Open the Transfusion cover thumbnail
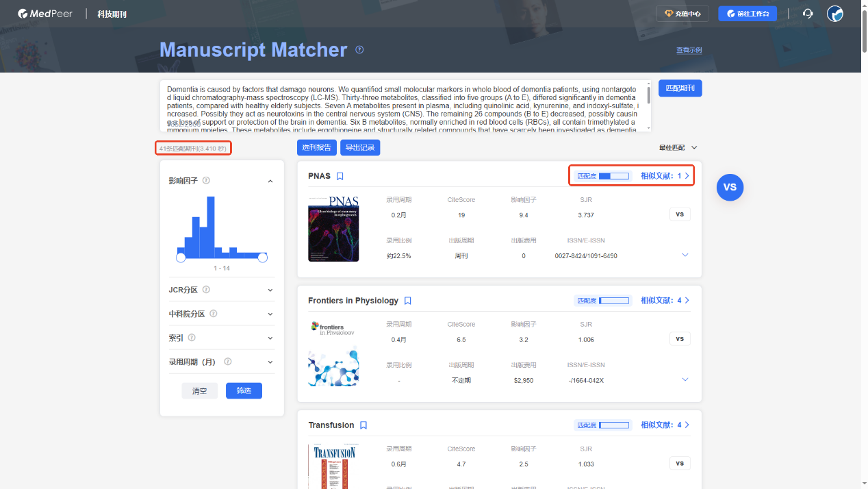This screenshot has height=489, width=868. (x=333, y=466)
